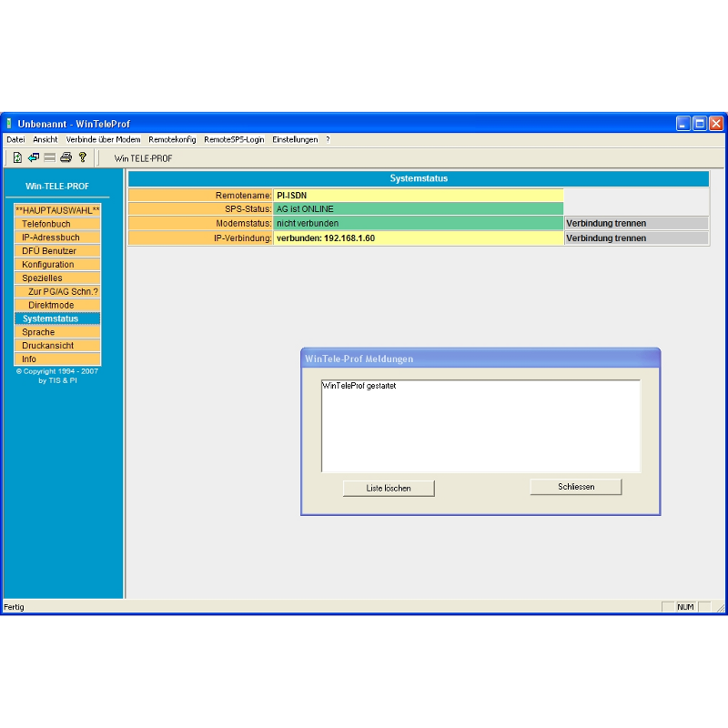
Task: Click the Win-TELE-PROF sidebar heading
Action: (57, 187)
